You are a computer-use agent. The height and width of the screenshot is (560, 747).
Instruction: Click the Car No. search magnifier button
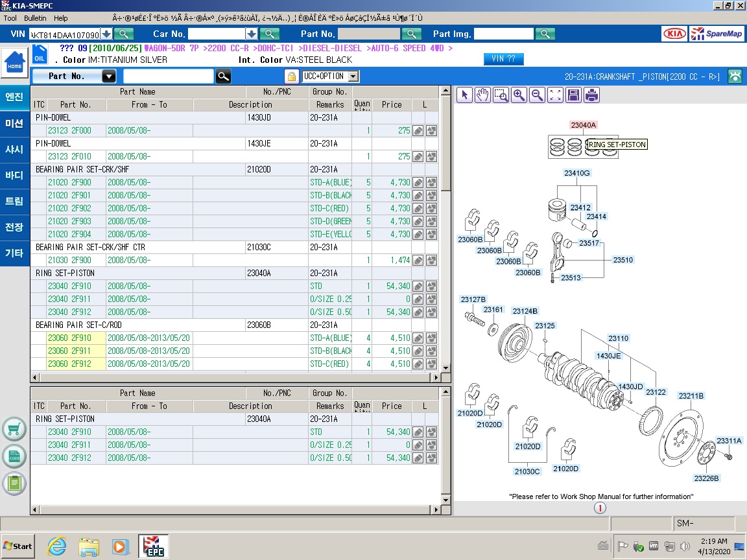click(269, 34)
